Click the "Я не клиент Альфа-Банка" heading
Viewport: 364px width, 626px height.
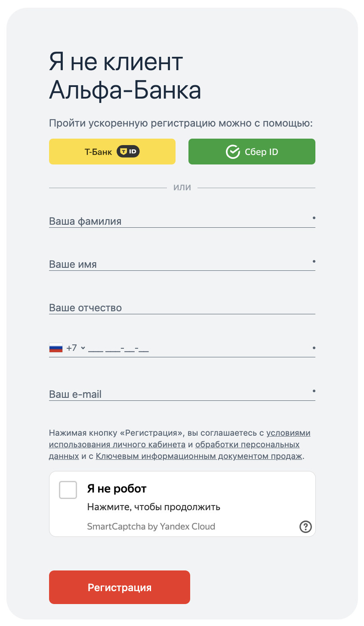pos(125,76)
